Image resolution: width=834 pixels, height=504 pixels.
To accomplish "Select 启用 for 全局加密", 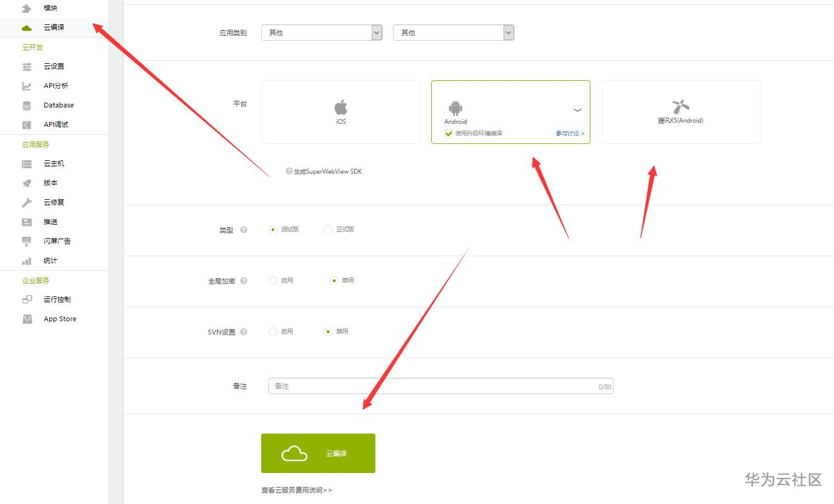I will coord(273,281).
